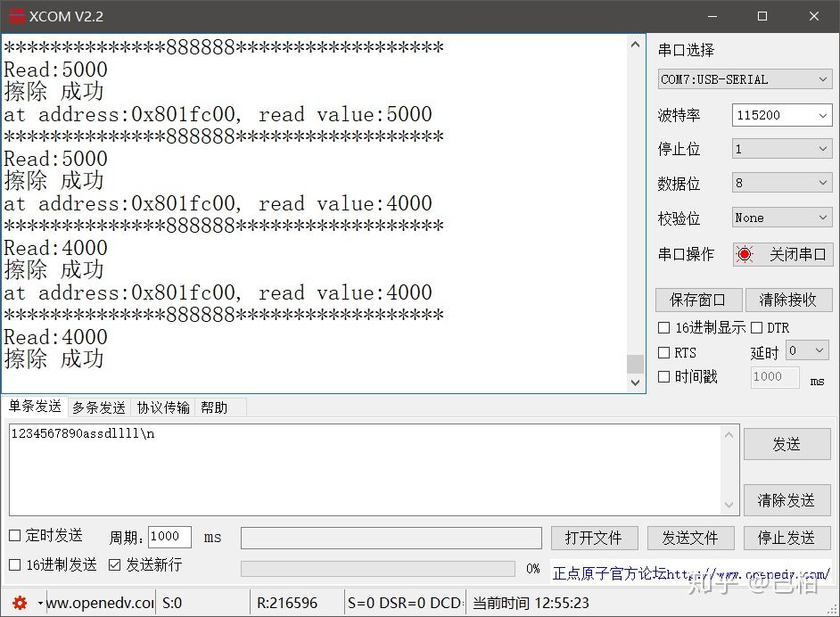
Task: Open the settings gear icon in status bar
Action: 20,603
